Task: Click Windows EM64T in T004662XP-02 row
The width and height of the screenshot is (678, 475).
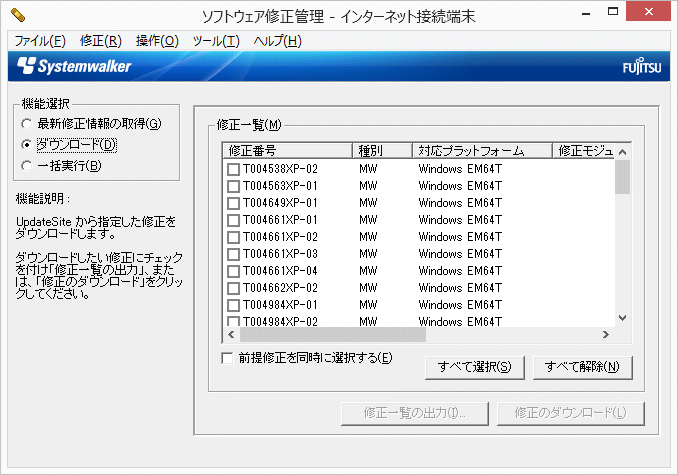Action: pyautogui.click(x=460, y=288)
